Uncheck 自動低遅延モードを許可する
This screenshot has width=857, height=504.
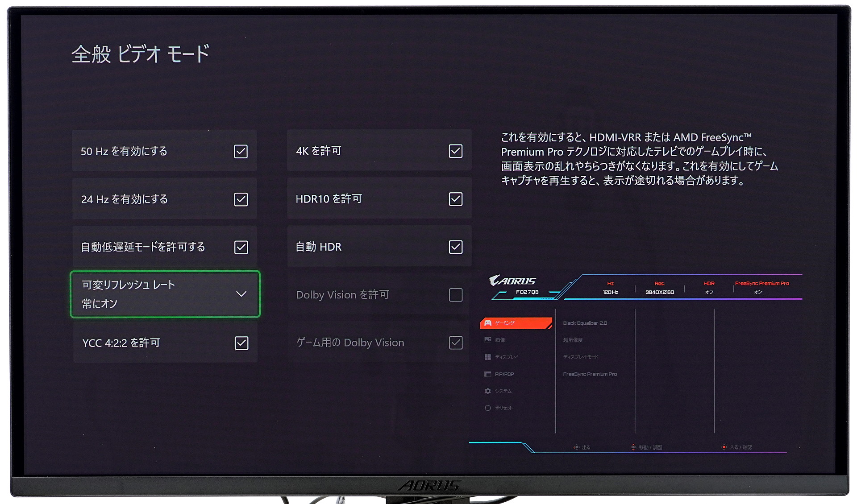tap(241, 247)
